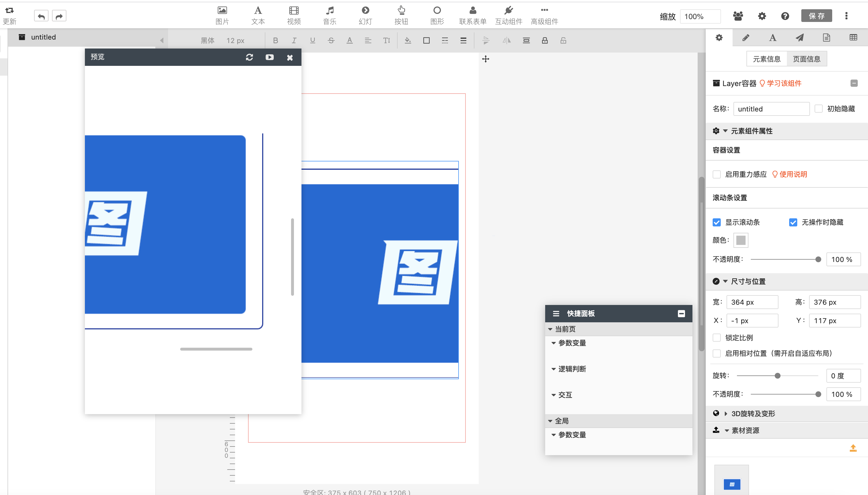Collapse 全局 in quick panel
The image size is (868, 495).
point(550,421)
